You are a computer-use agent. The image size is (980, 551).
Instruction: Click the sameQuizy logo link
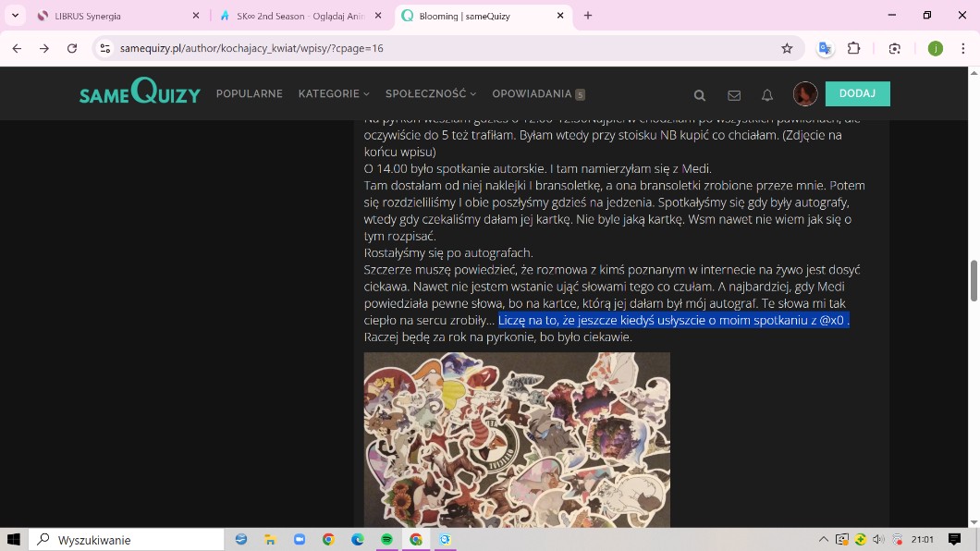[x=140, y=92]
